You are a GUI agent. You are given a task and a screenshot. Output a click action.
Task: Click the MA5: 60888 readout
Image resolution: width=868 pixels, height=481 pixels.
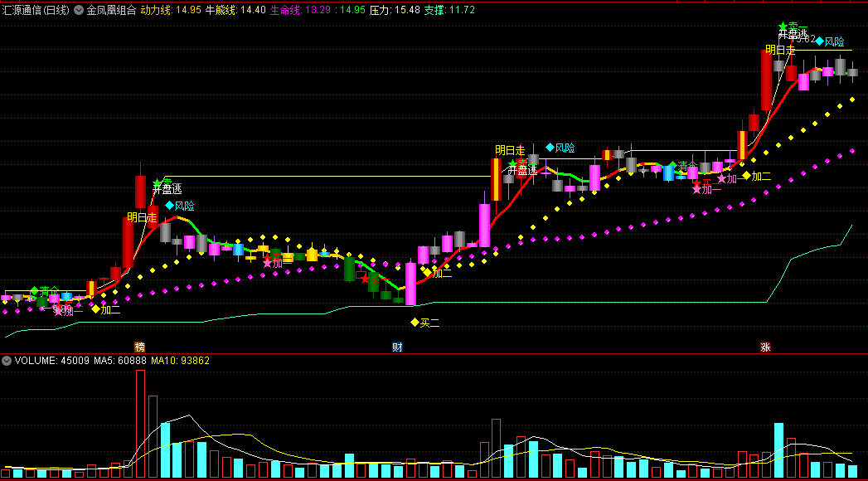[x=120, y=361]
